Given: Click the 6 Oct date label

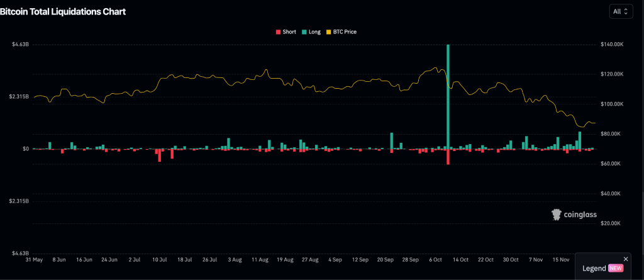Looking at the screenshot, I should (x=435, y=259).
